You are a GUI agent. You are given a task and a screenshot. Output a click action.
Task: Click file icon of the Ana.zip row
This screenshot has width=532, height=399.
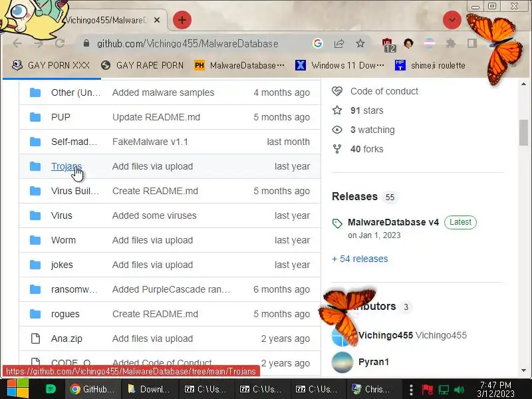click(35, 338)
